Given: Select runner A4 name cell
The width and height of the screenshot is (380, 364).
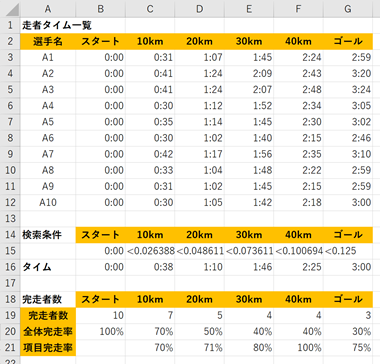Looking at the screenshot, I should pyautogui.click(x=48, y=106).
